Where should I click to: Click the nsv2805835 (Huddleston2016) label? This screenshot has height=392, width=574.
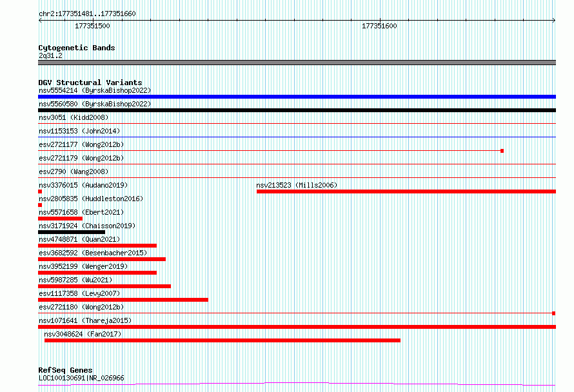click(x=91, y=199)
